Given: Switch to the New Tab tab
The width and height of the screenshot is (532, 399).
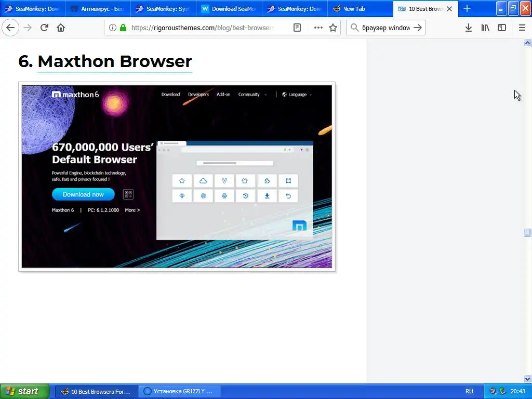Looking at the screenshot, I should [361, 9].
